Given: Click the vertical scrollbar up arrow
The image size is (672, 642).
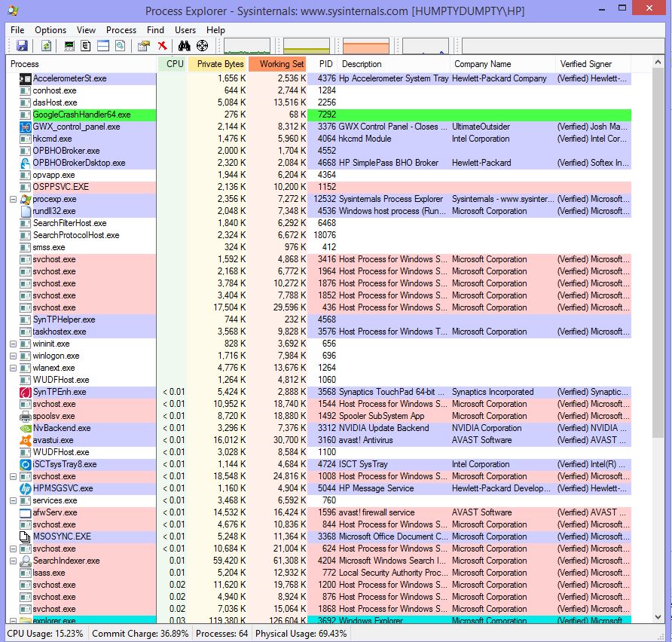Looking at the screenshot, I should [658, 63].
